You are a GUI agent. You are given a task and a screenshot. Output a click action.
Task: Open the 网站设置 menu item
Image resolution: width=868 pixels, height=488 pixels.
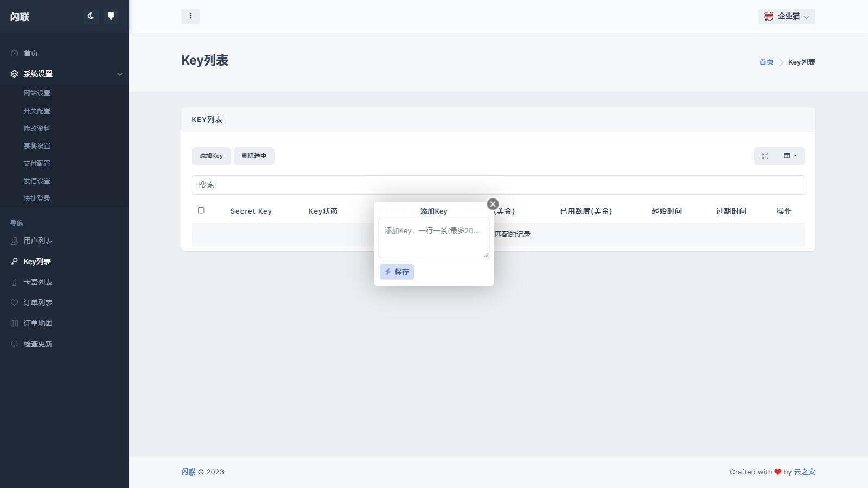point(37,93)
